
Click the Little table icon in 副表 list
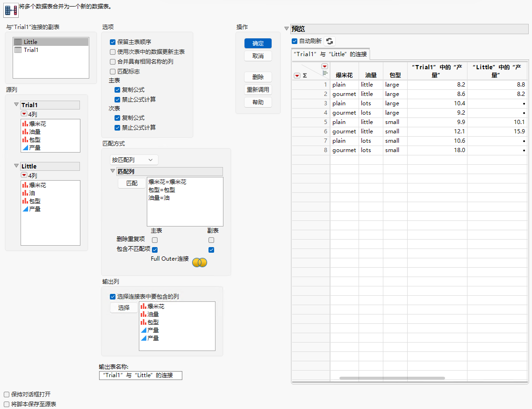(18, 42)
